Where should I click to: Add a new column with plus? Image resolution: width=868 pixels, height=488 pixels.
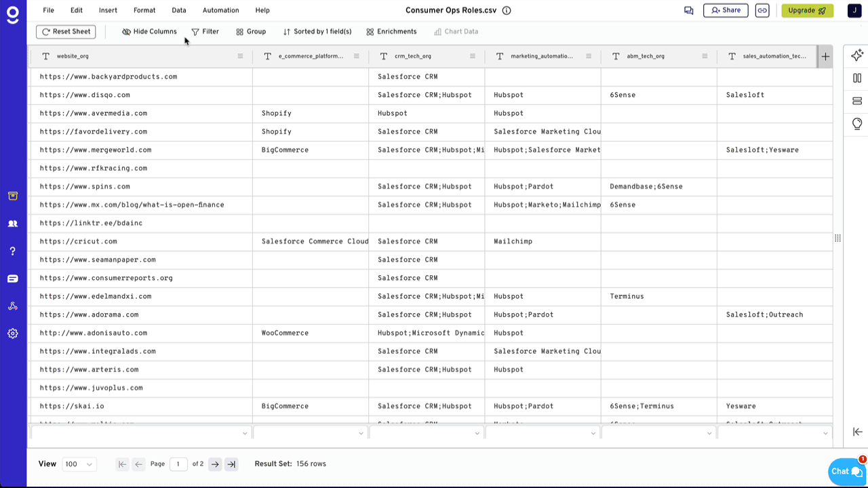tap(825, 57)
